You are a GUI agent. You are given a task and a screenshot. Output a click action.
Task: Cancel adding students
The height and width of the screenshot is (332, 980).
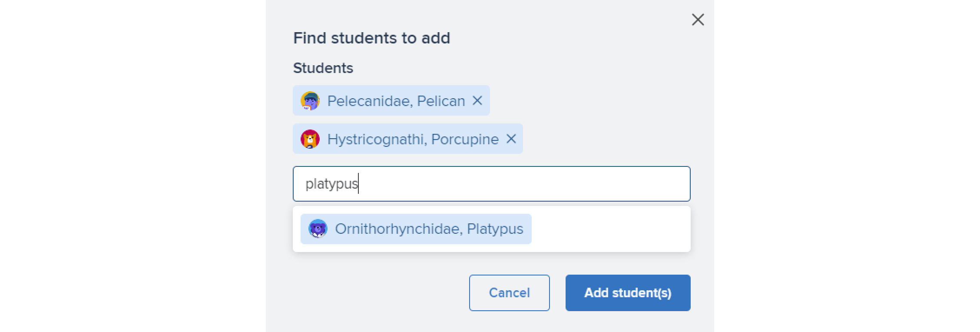(x=509, y=293)
